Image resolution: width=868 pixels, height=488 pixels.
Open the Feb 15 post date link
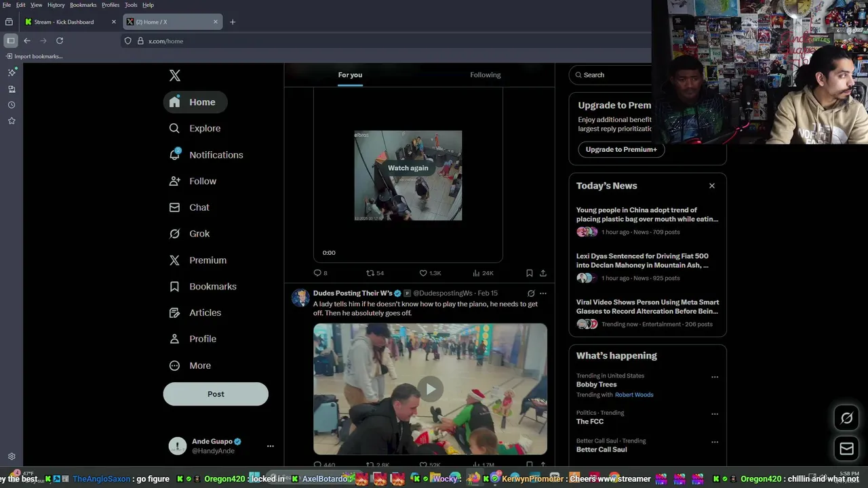tap(488, 293)
